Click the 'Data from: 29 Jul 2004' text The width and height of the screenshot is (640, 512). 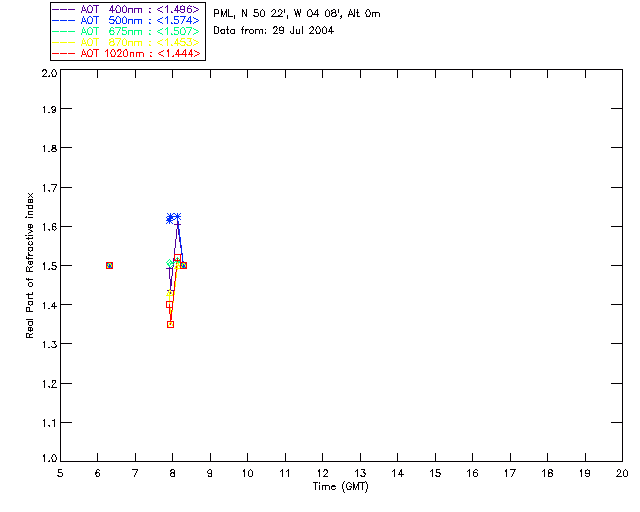[x=273, y=31]
